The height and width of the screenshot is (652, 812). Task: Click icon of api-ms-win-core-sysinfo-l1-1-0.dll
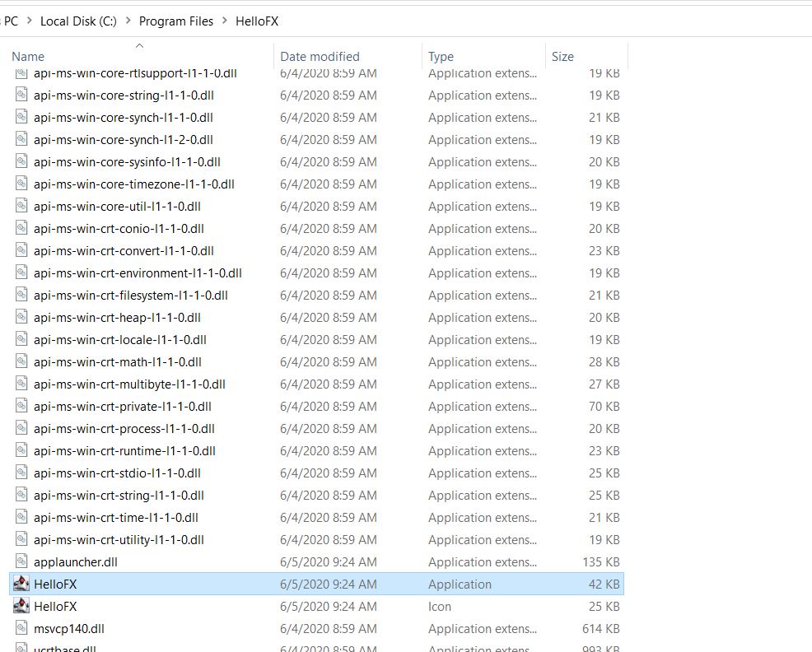[21, 161]
